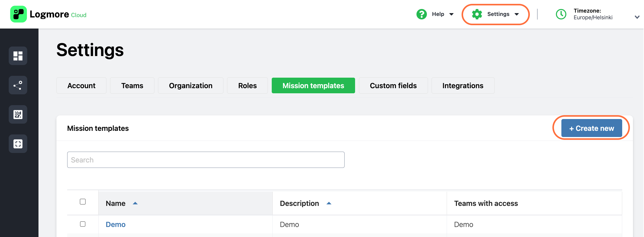Select the missions network icon in the sidebar
The width and height of the screenshot is (644, 237).
[18, 85]
